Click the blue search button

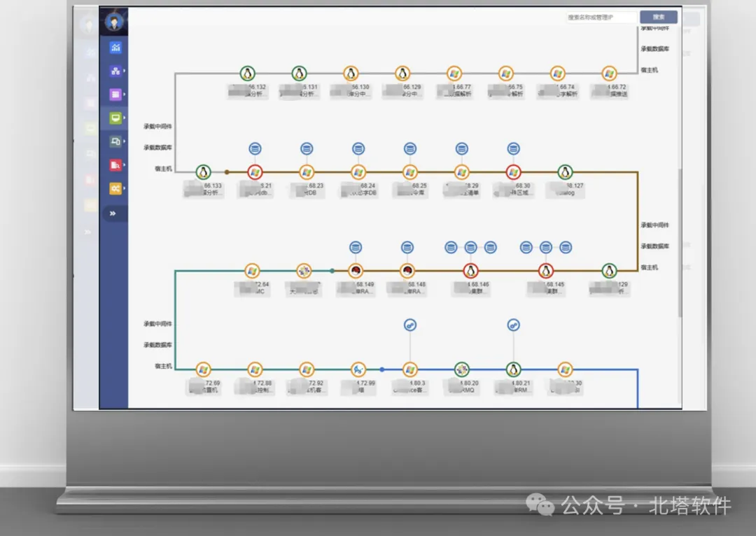tap(658, 17)
